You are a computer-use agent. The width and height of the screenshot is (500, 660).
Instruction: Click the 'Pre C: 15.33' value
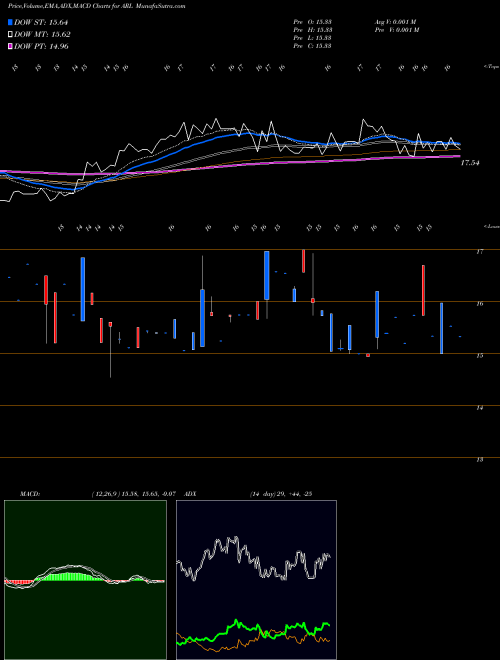pyautogui.click(x=313, y=46)
